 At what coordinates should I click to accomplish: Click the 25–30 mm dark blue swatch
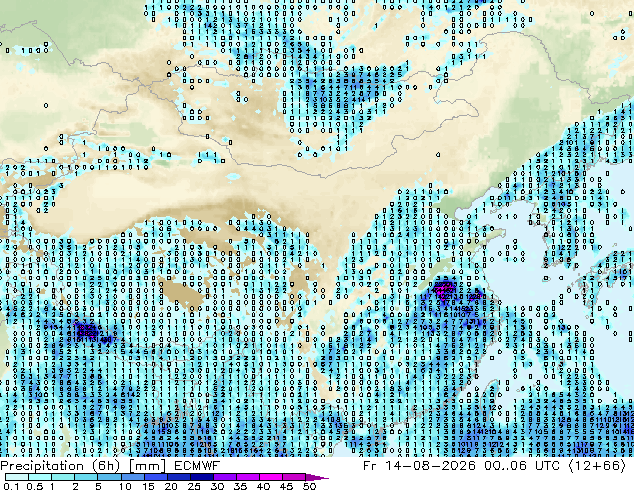201,477
